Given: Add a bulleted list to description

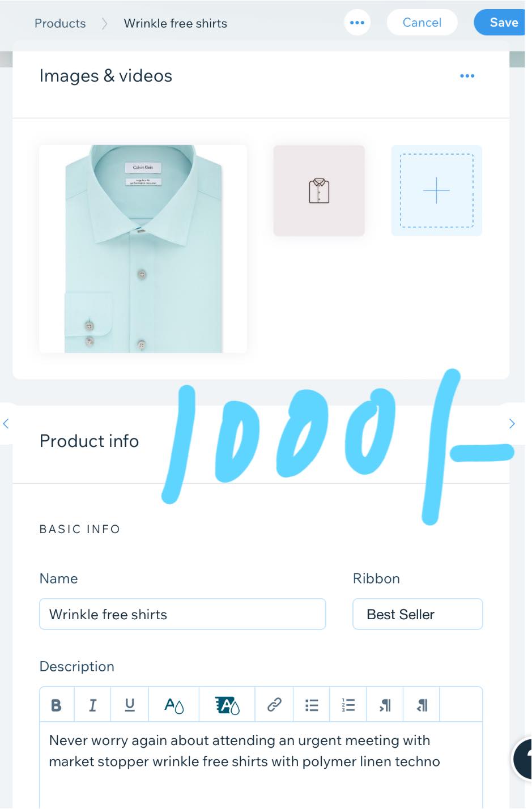Looking at the screenshot, I should point(312,705).
